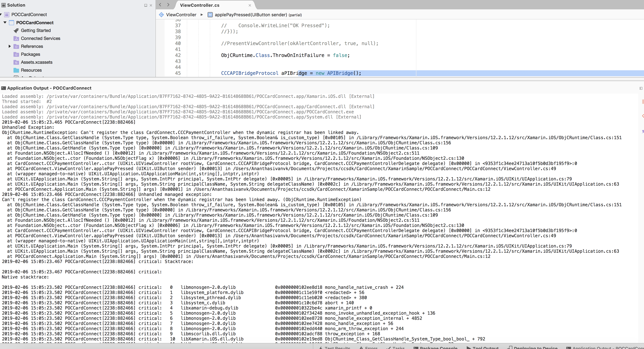Open the breadcrumb arrow after ViewController
Screen dimensions: 644x349
point(202,15)
